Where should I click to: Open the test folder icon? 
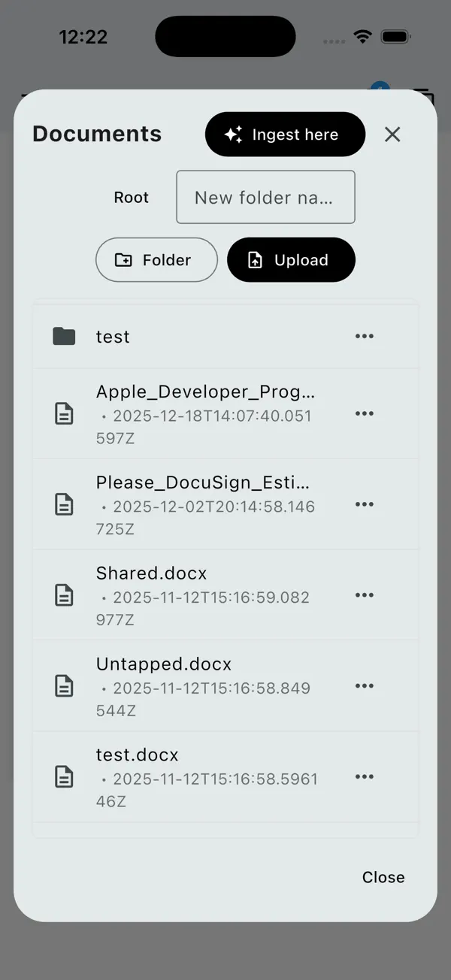click(x=65, y=337)
